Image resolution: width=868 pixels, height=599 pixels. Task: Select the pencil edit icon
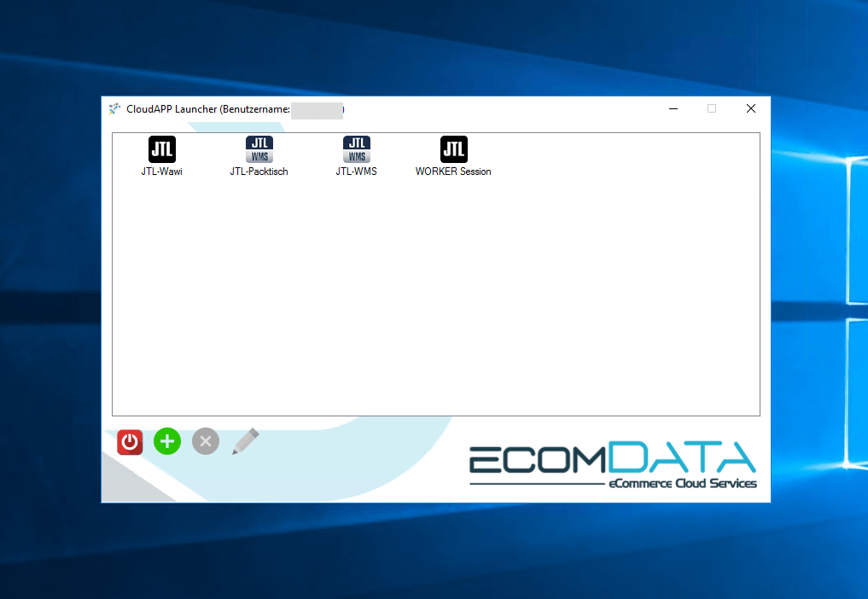245,441
